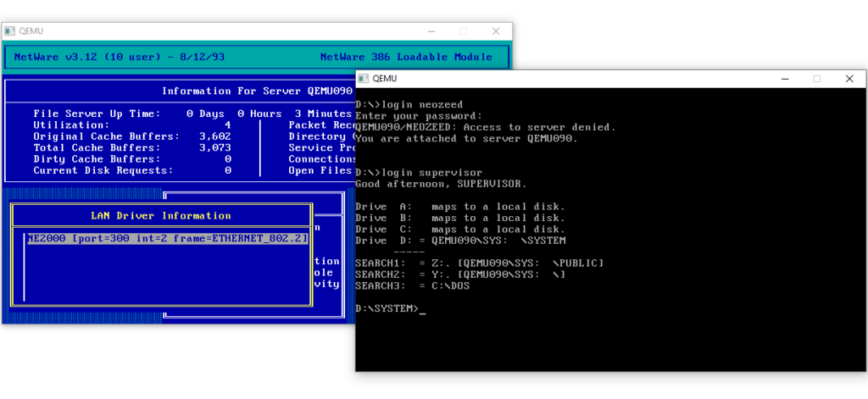868x399 pixels.
Task: Click Total Cache Buffers 3,073 row
Action: 131,147
